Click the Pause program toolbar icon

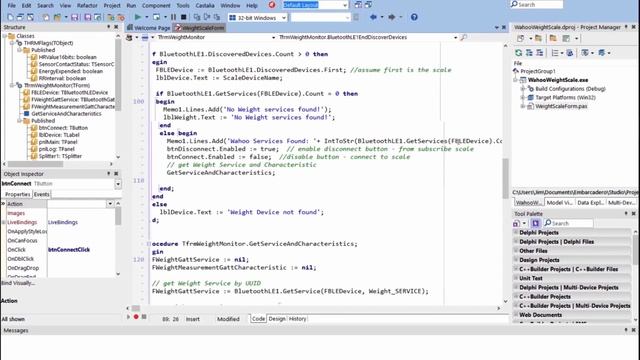tap(173, 17)
